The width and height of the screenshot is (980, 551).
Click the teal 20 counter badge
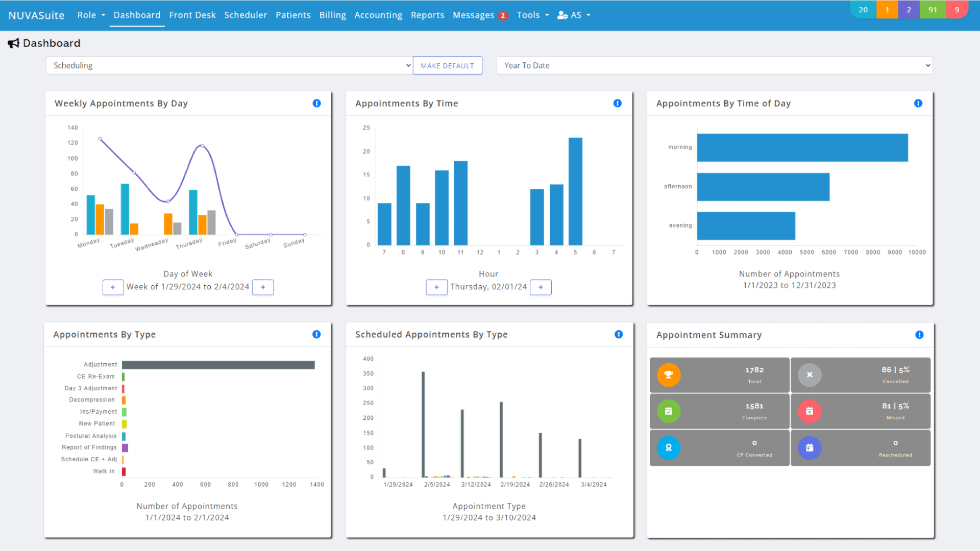[x=863, y=10]
